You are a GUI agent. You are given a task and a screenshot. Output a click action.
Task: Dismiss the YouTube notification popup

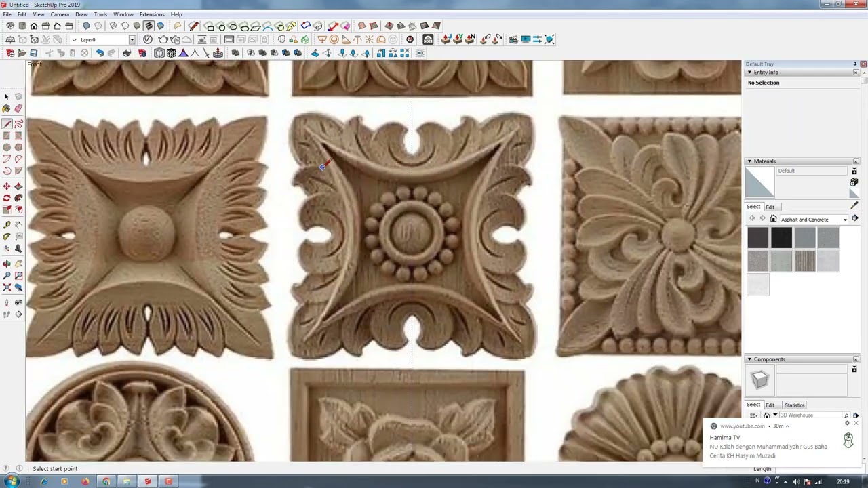pyautogui.click(x=856, y=423)
